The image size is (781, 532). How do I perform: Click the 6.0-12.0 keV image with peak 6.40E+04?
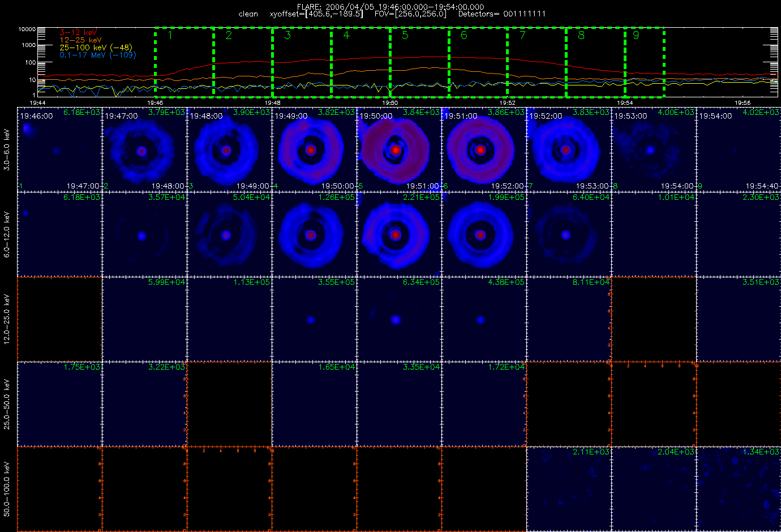[569, 234]
